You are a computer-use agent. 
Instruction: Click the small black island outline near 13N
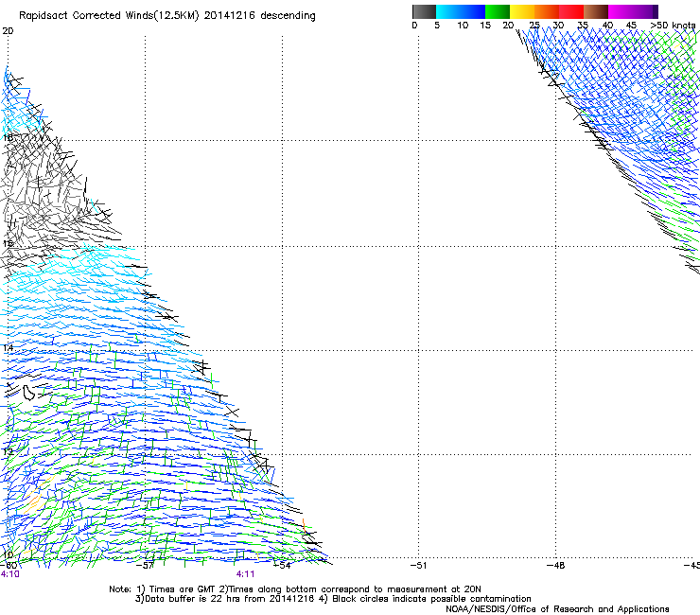pyautogui.click(x=28, y=393)
